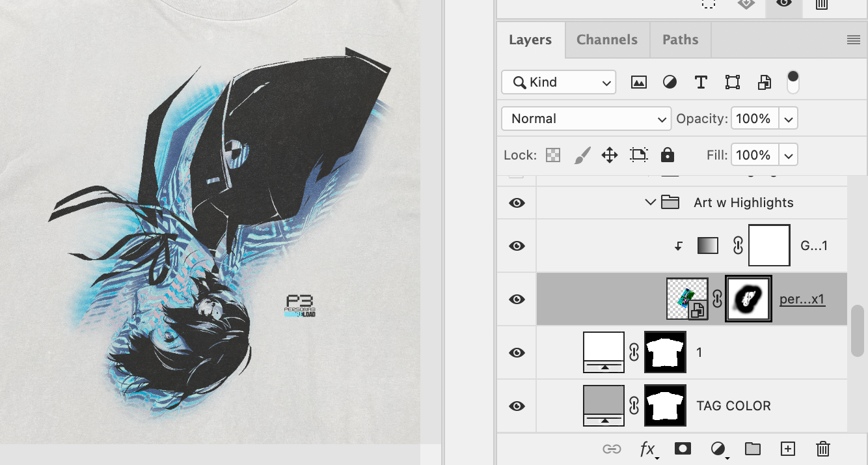Create a new layer plus icon
Image resolution: width=868 pixels, height=465 pixels.
coord(788,448)
